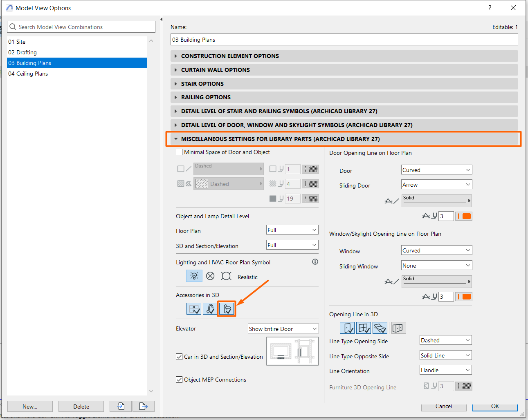Collapse left panel with triangle arrow
The height and width of the screenshot is (420, 528).
pyautogui.click(x=162, y=19)
